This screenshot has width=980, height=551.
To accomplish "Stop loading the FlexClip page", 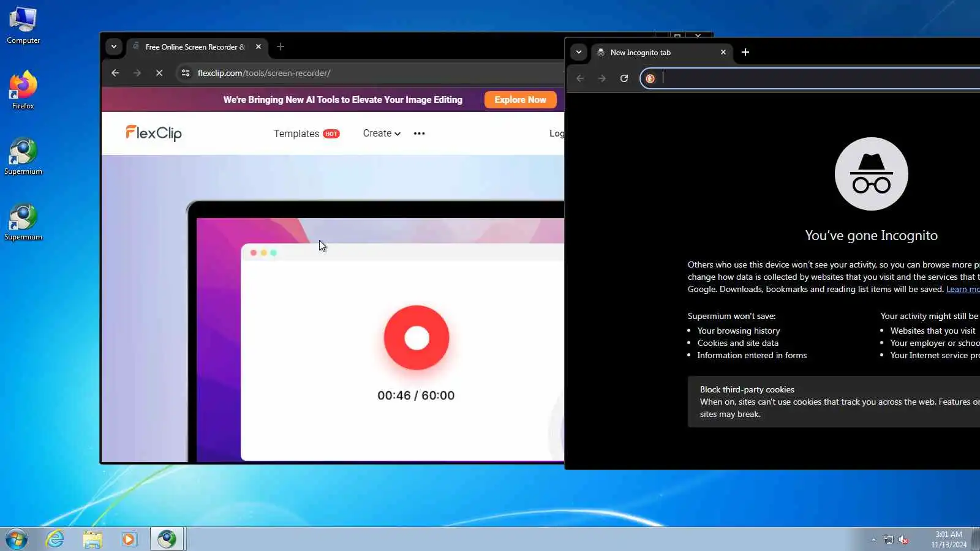I will [159, 73].
